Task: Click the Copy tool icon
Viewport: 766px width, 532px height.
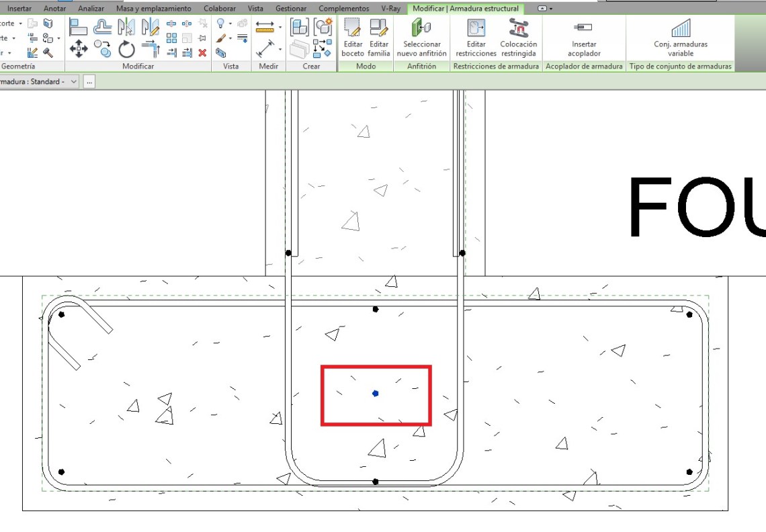Action: 103,49
